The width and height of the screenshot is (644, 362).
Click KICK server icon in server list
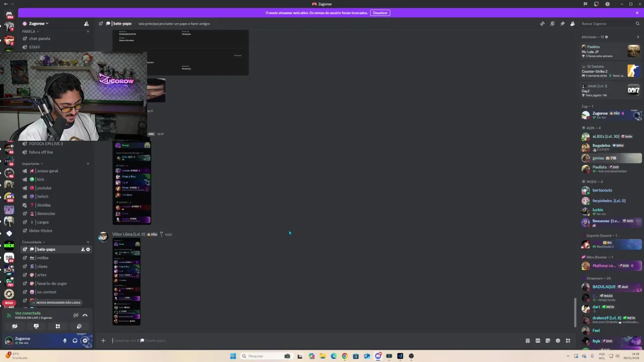(x=9, y=245)
